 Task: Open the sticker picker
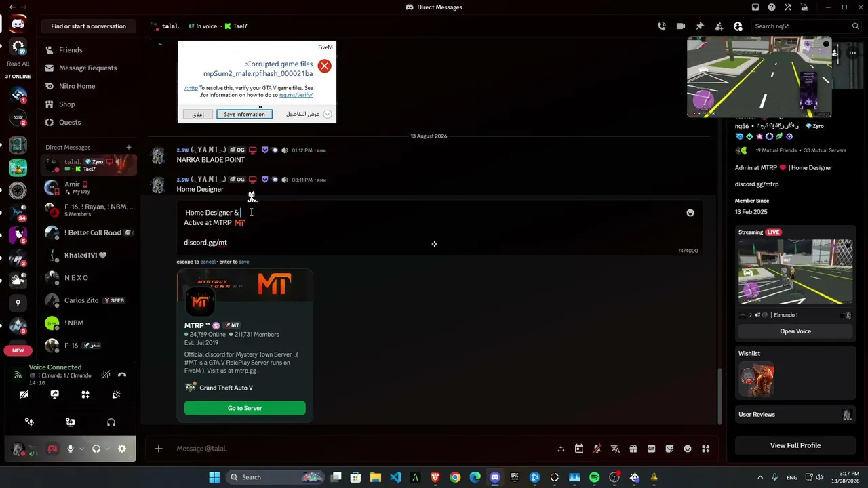669,449
